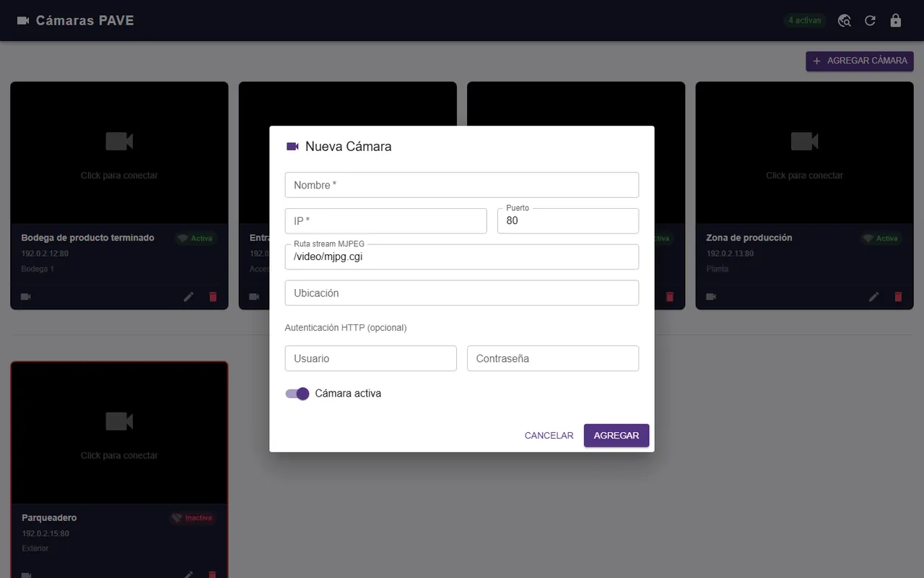924x578 pixels.
Task: Select the Puerto field showing 80
Action: (x=568, y=221)
